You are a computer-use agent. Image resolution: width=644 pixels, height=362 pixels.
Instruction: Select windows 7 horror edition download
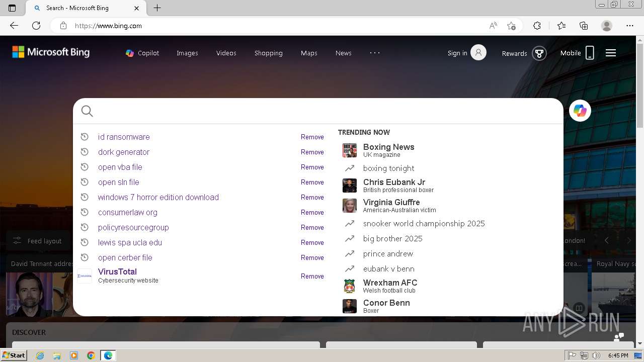158,197
